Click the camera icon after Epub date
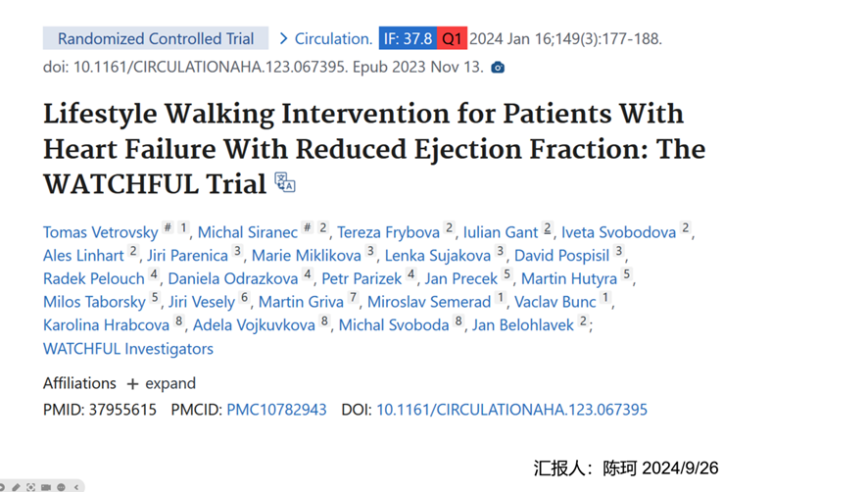 pyautogui.click(x=498, y=68)
